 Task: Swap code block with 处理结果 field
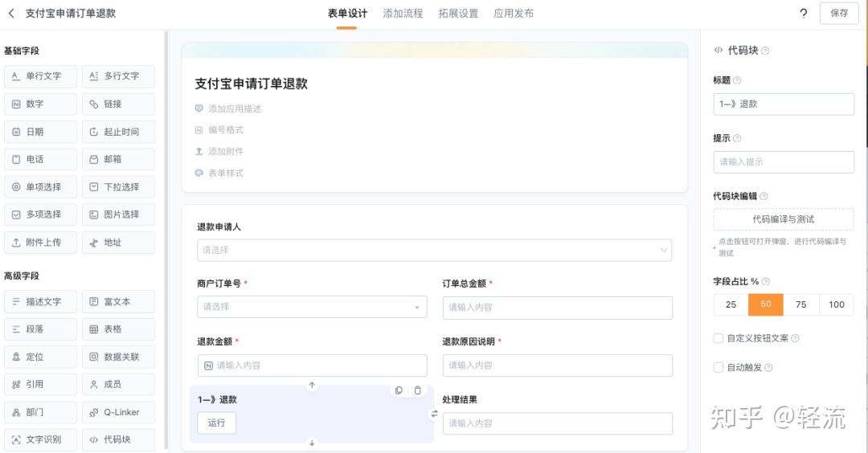tap(435, 414)
